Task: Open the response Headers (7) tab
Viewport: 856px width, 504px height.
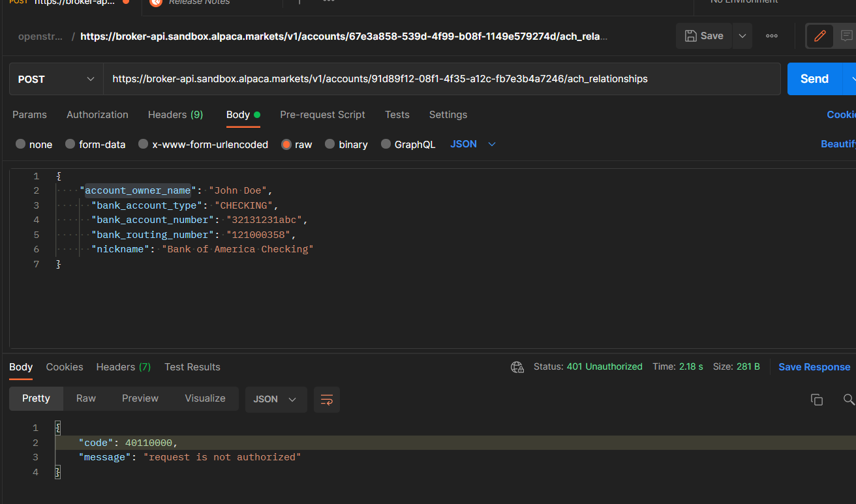Action: point(123,367)
